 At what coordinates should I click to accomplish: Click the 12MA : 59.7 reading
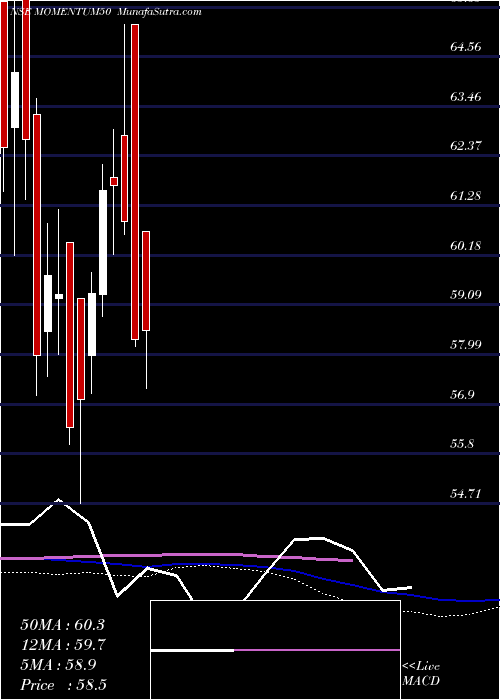point(62,645)
